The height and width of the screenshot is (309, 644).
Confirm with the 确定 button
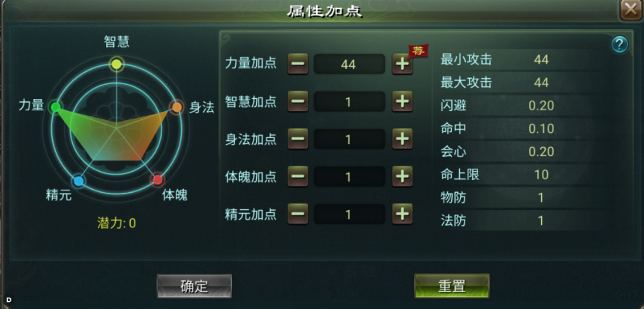tap(194, 286)
